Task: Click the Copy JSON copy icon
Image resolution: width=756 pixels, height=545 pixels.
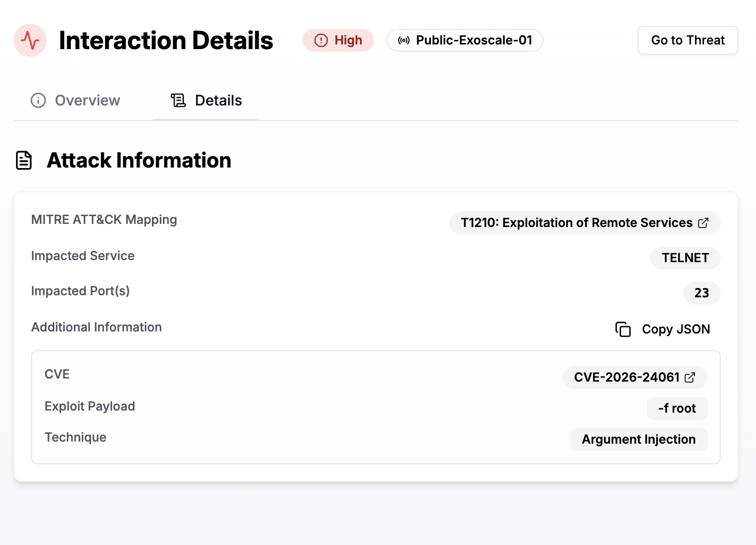Action: pyautogui.click(x=623, y=329)
